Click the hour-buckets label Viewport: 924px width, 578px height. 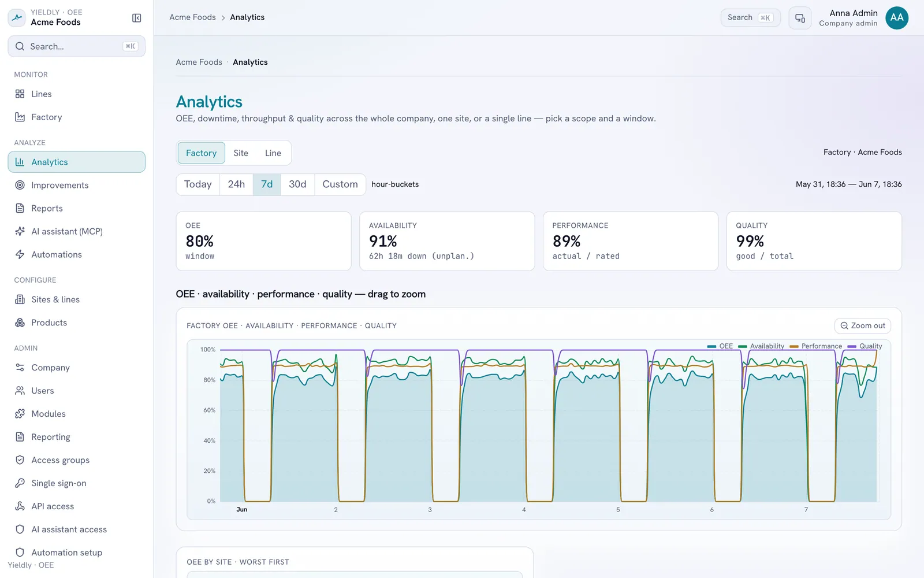click(x=395, y=184)
